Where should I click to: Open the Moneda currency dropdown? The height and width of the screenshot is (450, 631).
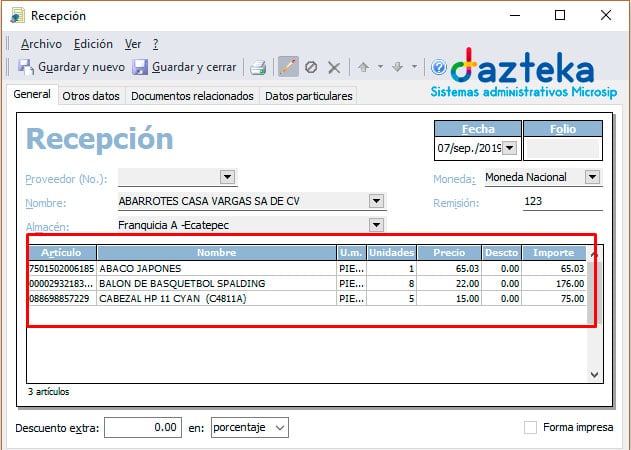[592, 177]
